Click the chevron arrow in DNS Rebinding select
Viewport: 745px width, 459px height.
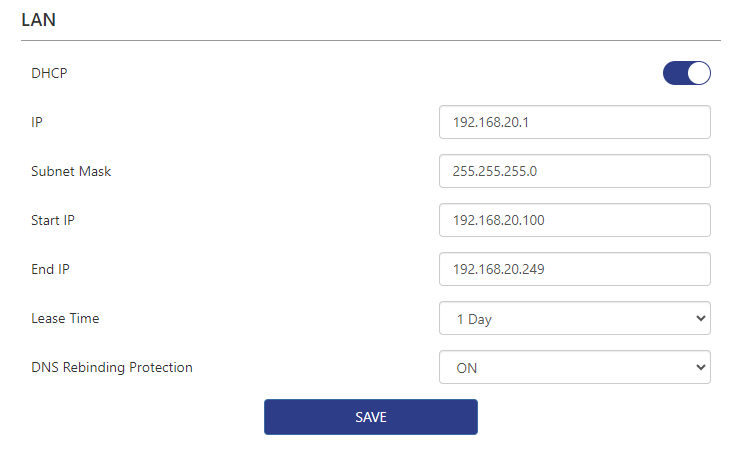click(698, 367)
